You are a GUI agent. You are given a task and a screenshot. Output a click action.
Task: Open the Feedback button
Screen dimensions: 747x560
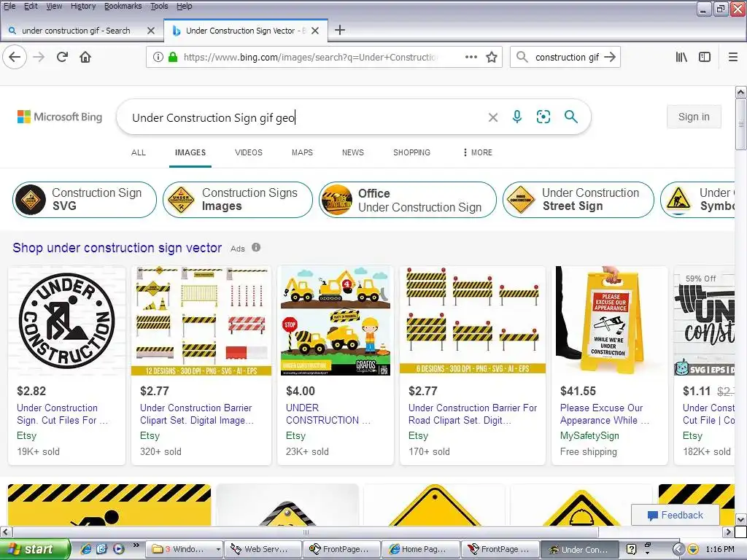[x=675, y=515]
